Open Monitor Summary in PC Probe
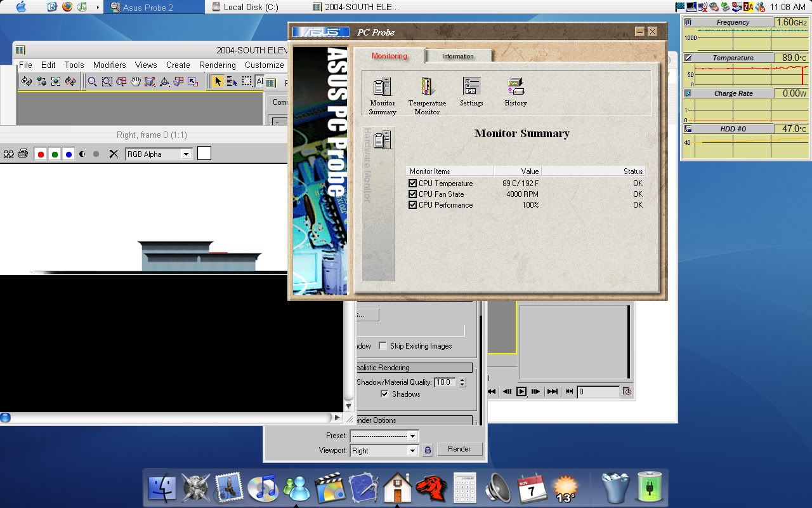This screenshot has height=508, width=812. point(383,96)
